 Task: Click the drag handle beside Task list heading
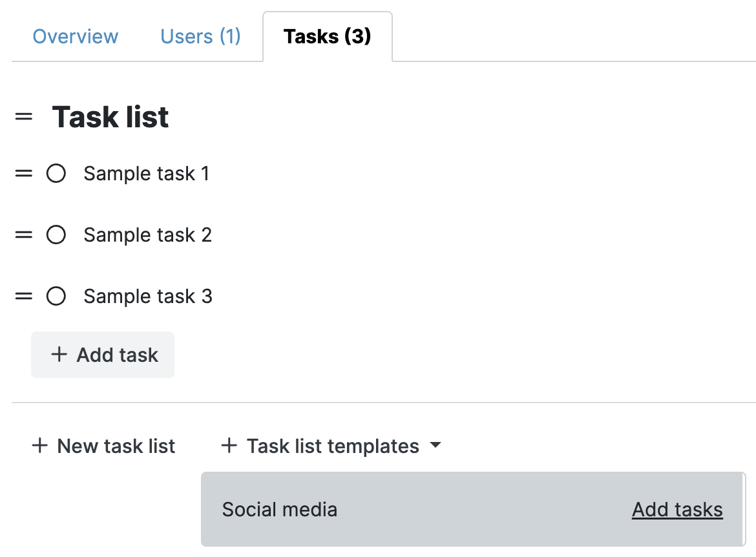pyautogui.click(x=24, y=117)
